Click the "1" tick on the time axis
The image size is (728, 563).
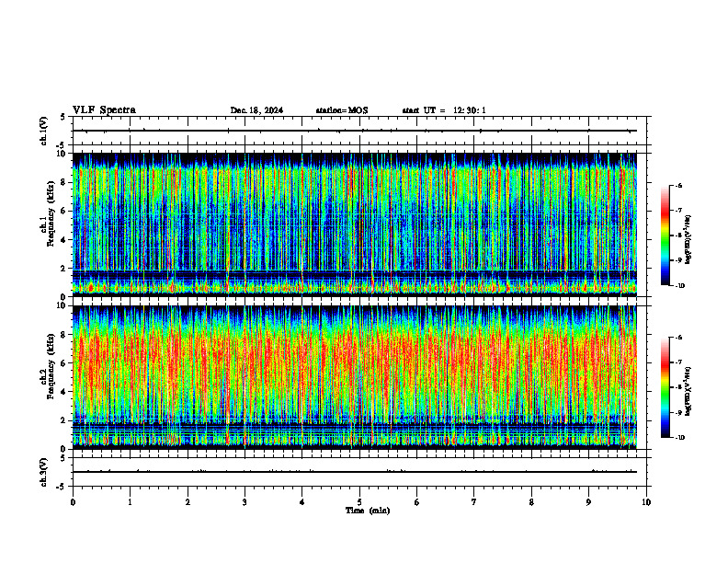[130, 502]
